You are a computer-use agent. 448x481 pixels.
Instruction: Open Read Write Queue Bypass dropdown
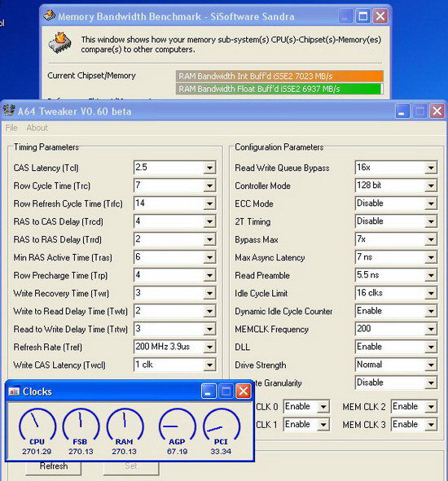[x=431, y=168]
